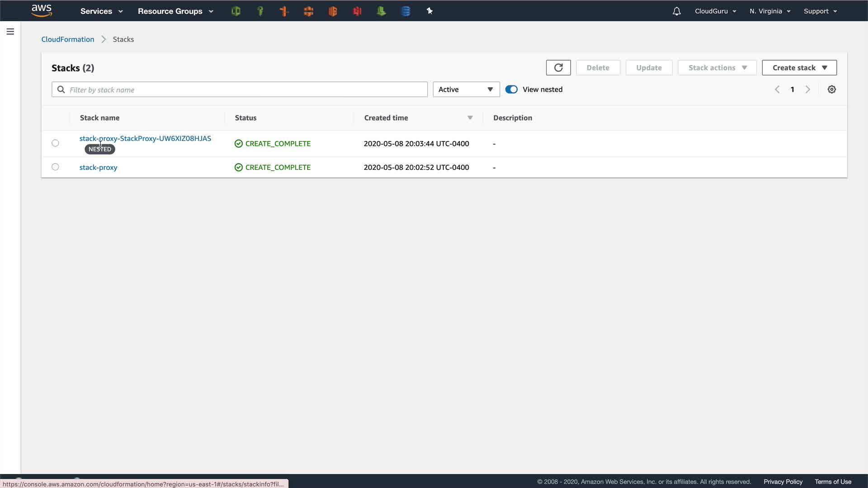Open table preferences gear icon
The height and width of the screenshot is (488, 868).
click(831, 89)
